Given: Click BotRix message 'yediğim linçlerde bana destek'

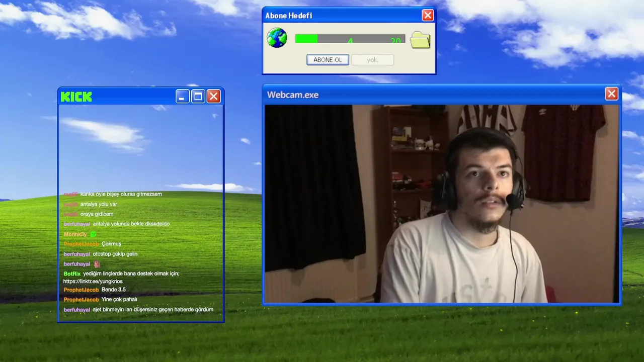Looking at the screenshot, I should pos(131,274).
